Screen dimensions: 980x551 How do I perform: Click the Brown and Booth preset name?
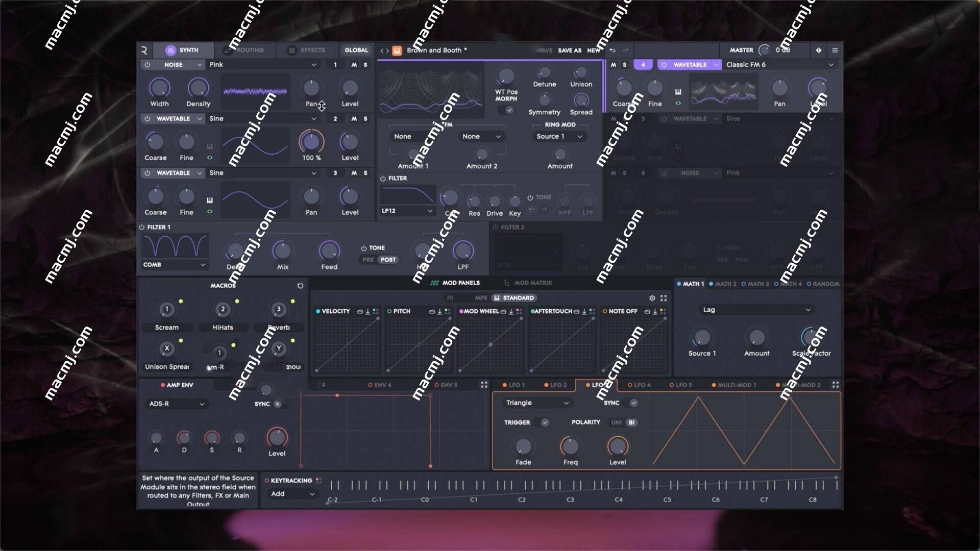[436, 50]
